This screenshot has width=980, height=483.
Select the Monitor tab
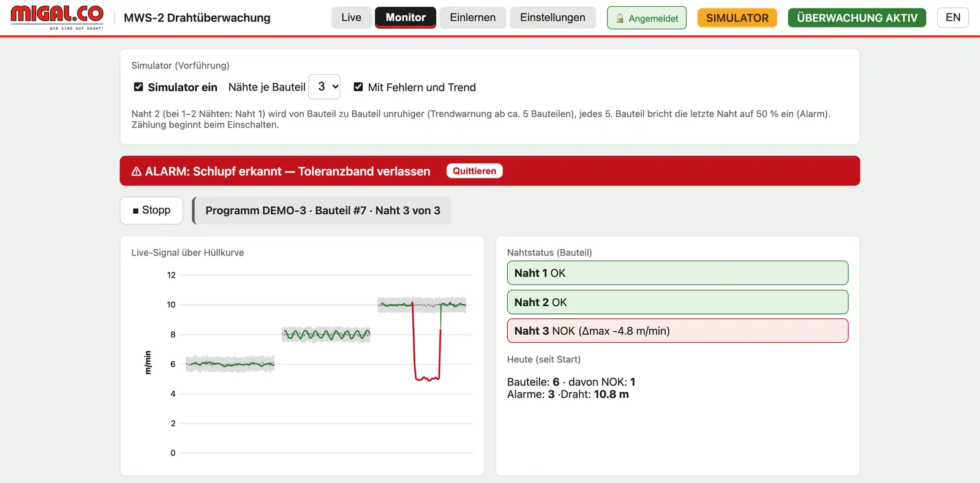pos(405,18)
